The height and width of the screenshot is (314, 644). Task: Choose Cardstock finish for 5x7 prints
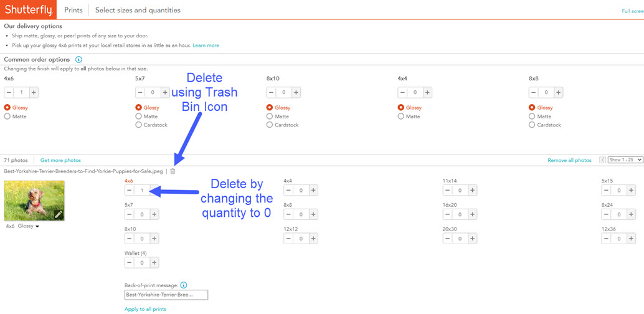click(x=139, y=125)
